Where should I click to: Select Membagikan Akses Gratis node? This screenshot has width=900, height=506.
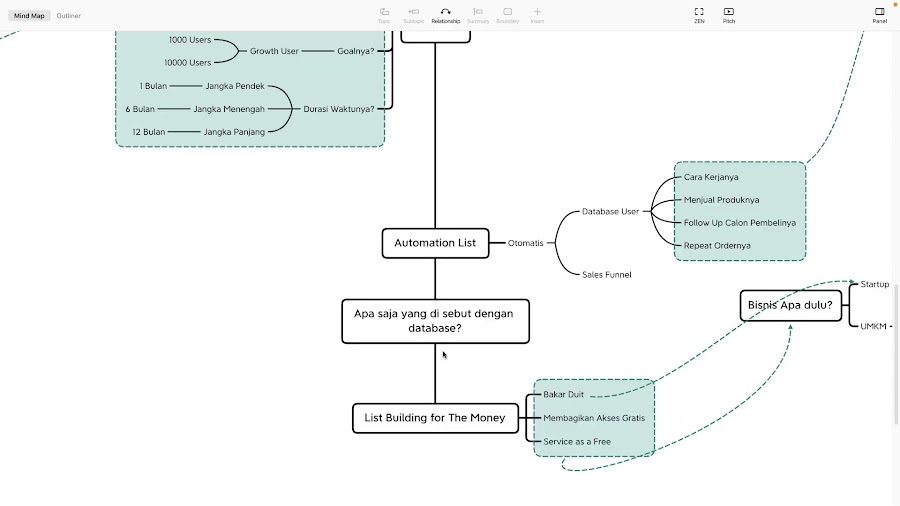click(x=593, y=418)
